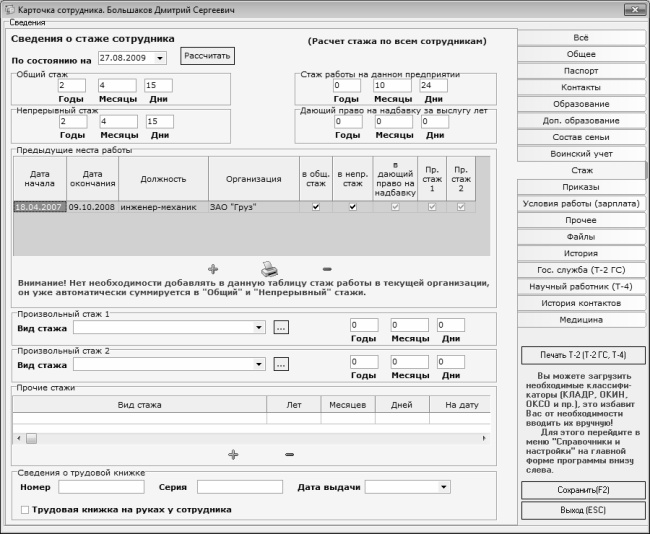Screen dimensions: 650x534
Task: Click the minus icon under previous workplaces table
Action: [326, 269]
